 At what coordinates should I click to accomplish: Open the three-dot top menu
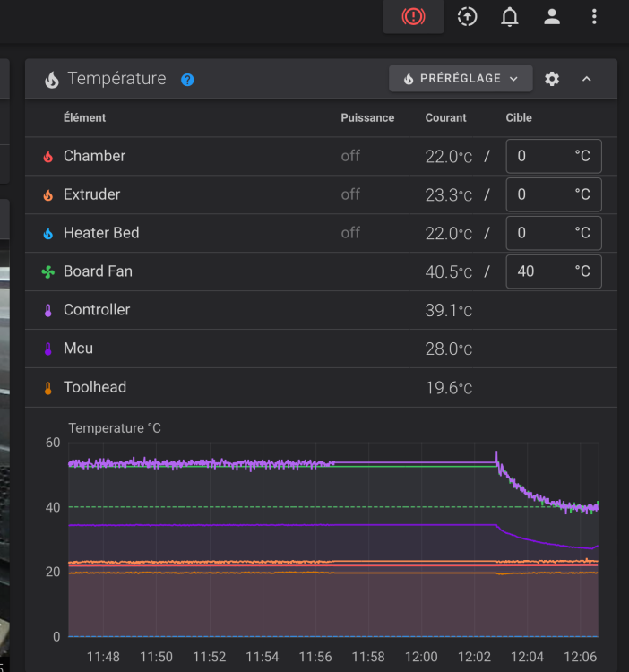(595, 17)
